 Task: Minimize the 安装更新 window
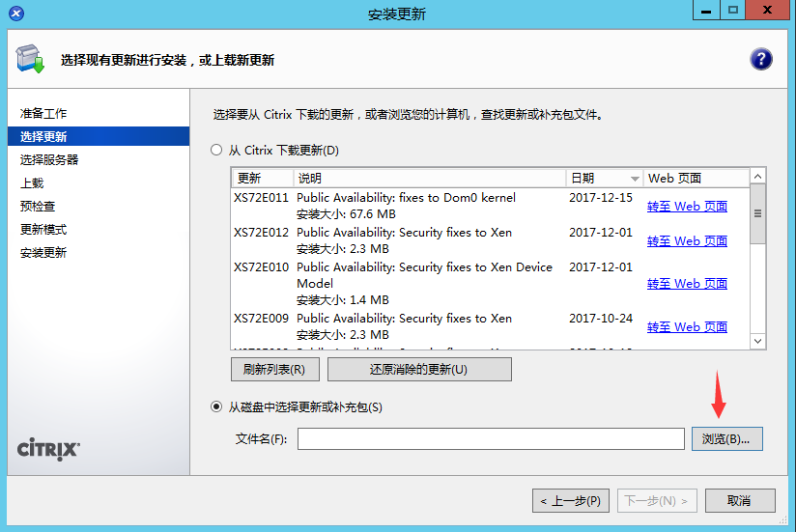click(706, 11)
